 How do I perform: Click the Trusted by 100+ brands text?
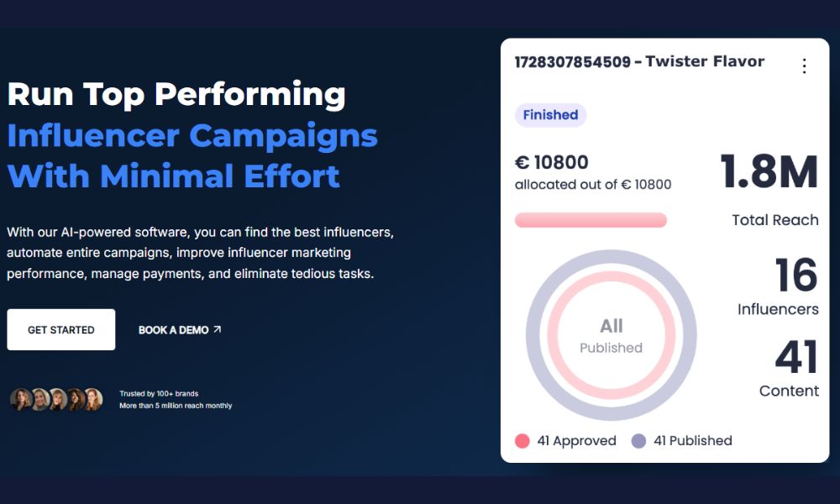pyautogui.click(x=159, y=394)
